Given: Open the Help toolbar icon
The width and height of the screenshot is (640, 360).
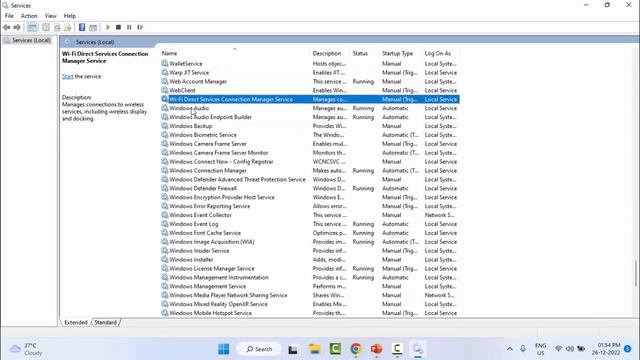Looking at the screenshot, I should click(x=82, y=27).
